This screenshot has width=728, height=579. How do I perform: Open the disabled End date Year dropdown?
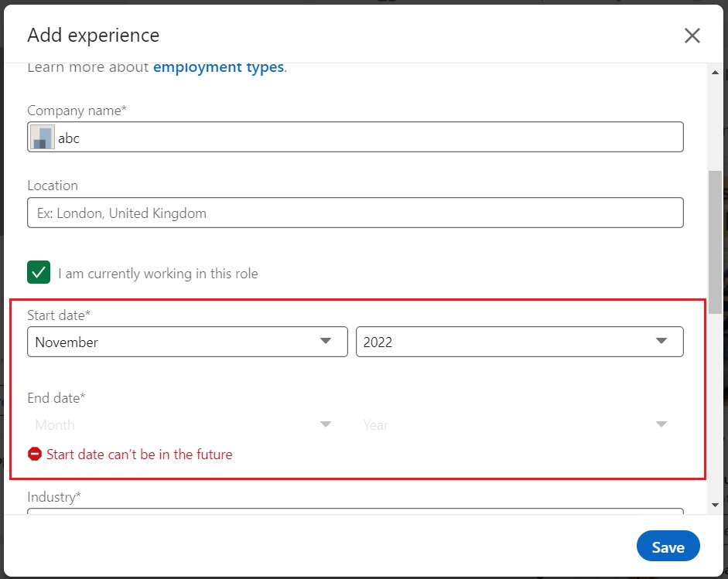click(x=520, y=424)
